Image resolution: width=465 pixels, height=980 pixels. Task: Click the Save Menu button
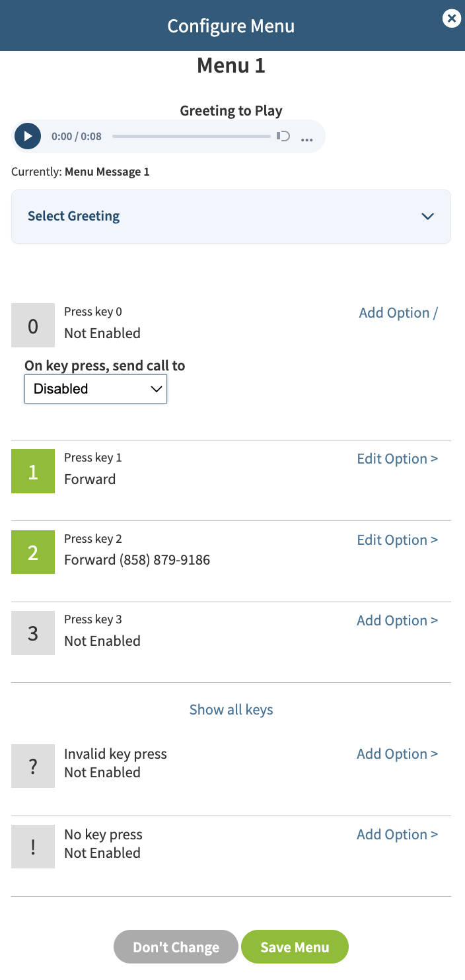coord(295,947)
